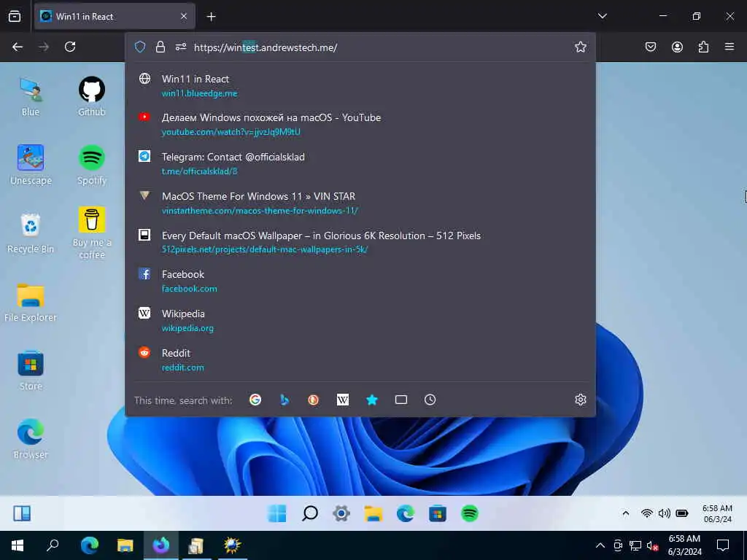Select the Facebook suggestion

pyautogui.click(x=360, y=281)
